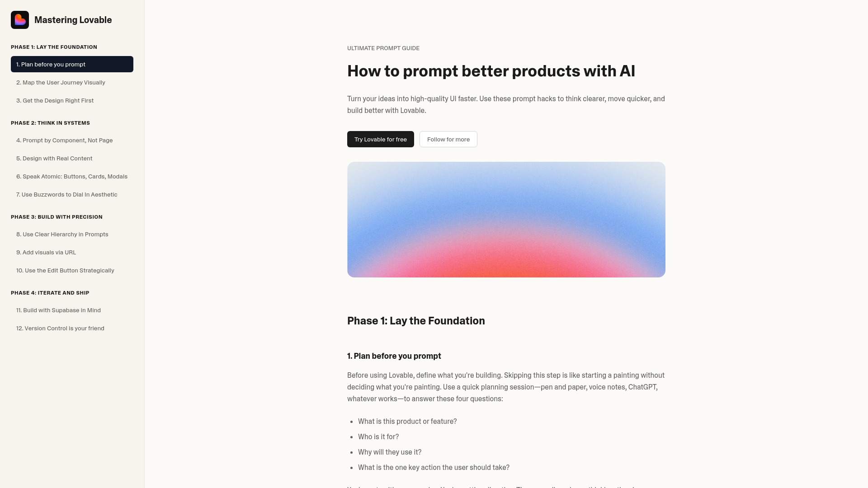Viewport: 868px width, 488px height.
Task: Click the "Mastering Lovable" site title
Action: pos(73,20)
